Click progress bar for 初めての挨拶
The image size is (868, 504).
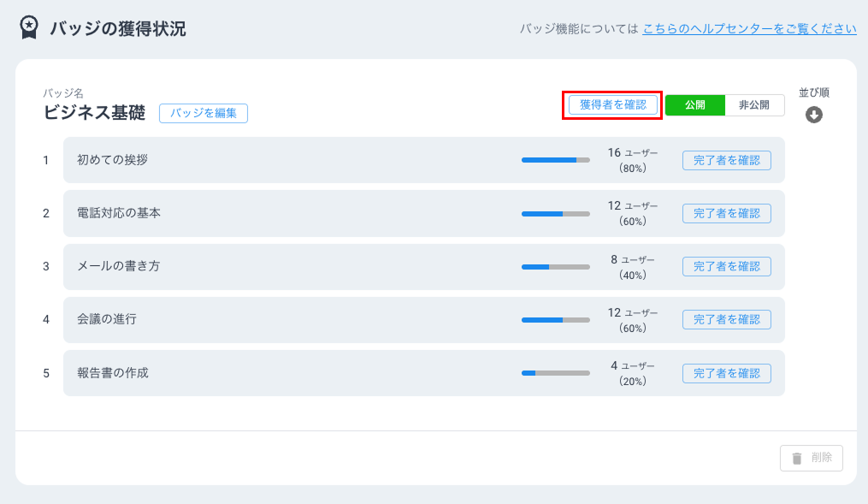tap(555, 160)
